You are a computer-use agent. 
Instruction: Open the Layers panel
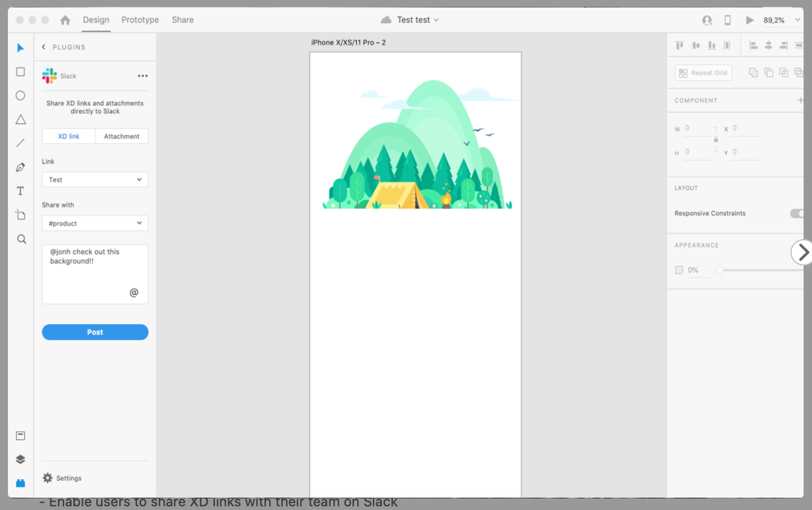tap(20, 459)
